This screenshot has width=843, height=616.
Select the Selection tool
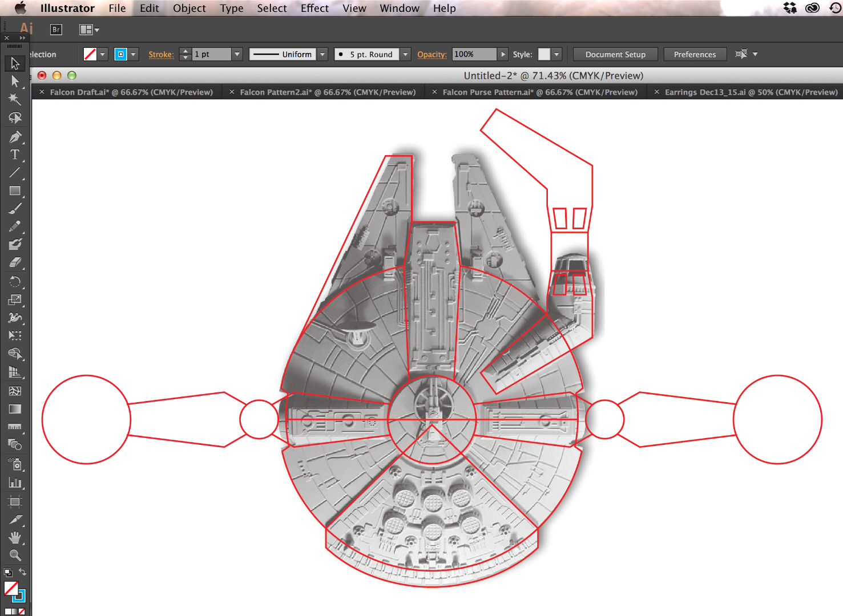[14, 63]
